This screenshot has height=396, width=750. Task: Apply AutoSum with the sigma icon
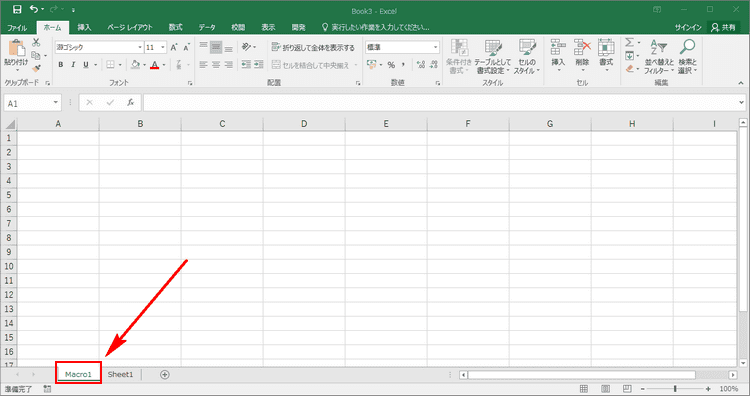tap(629, 43)
